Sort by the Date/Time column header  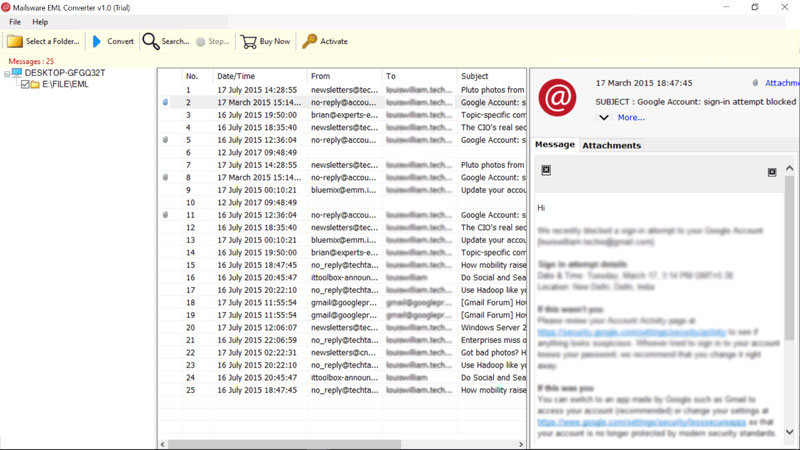pyautogui.click(x=260, y=76)
